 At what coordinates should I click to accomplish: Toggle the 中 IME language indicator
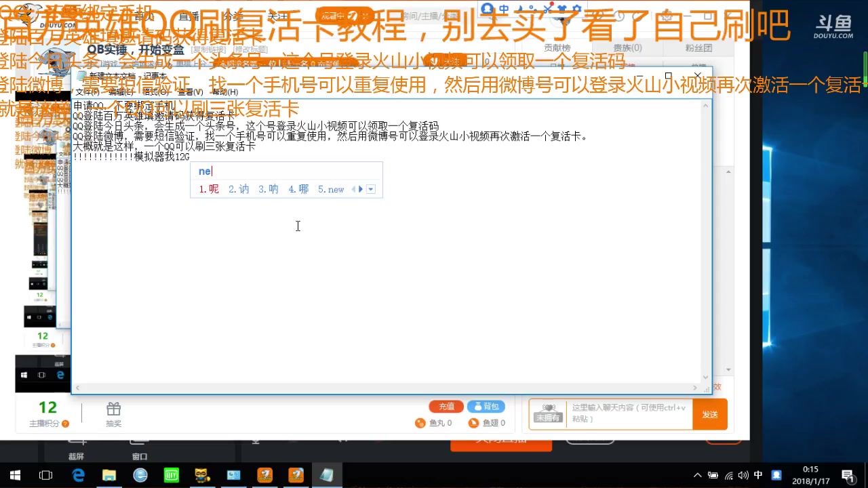click(758, 475)
